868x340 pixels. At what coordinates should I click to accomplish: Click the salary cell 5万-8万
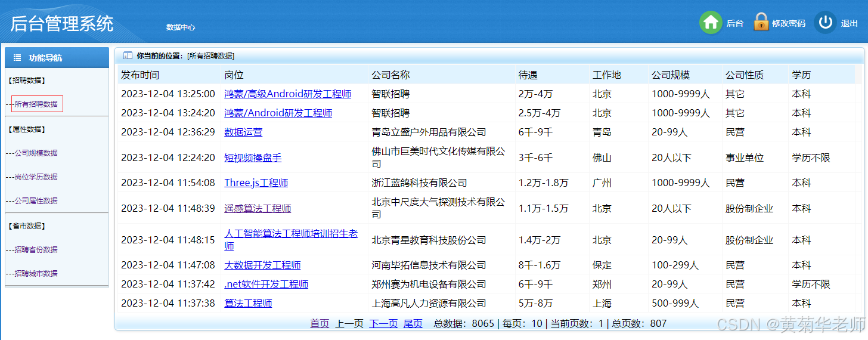(x=535, y=303)
